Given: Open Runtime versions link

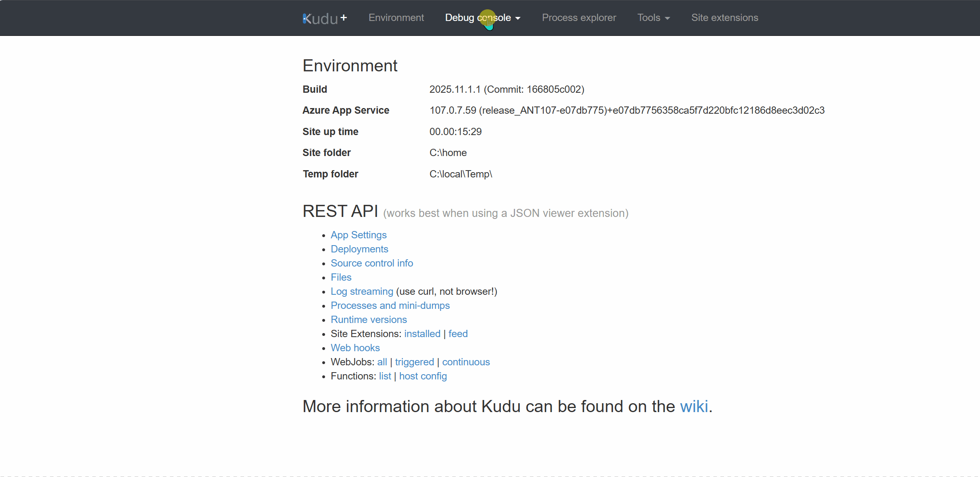Looking at the screenshot, I should tap(368, 320).
